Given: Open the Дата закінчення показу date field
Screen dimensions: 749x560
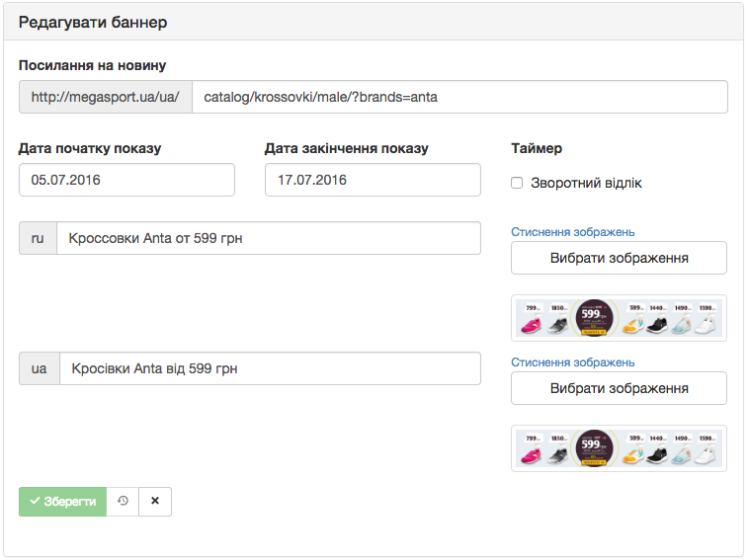Looking at the screenshot, I should click(374, 180).
